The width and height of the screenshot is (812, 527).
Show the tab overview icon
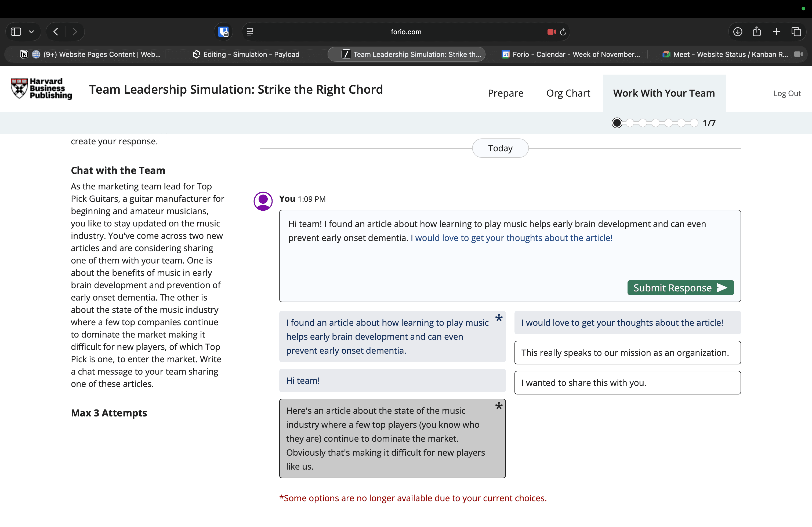[x=796, y=32]
